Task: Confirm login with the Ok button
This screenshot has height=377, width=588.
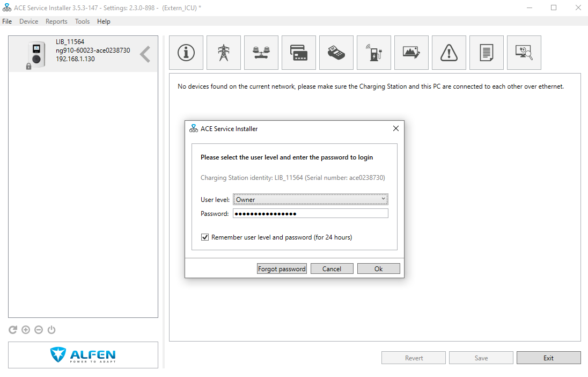Action: coord(378,269)
